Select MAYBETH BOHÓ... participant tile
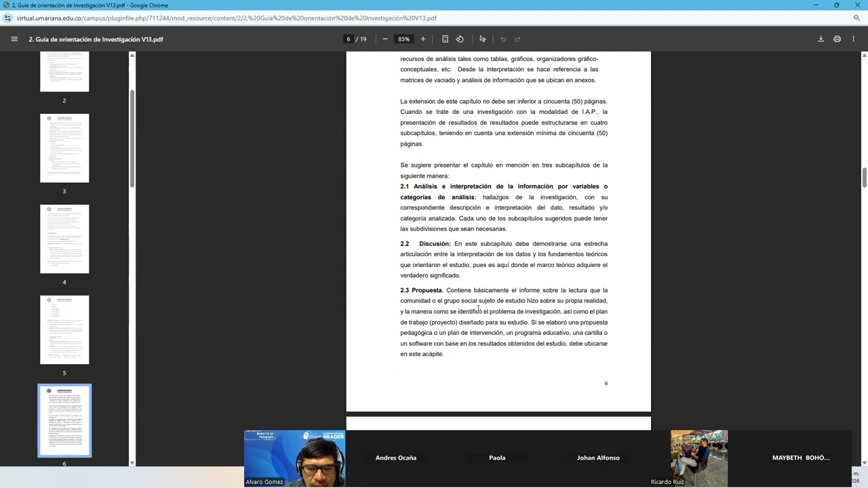 pyautogui.click(x=800, y=458)
